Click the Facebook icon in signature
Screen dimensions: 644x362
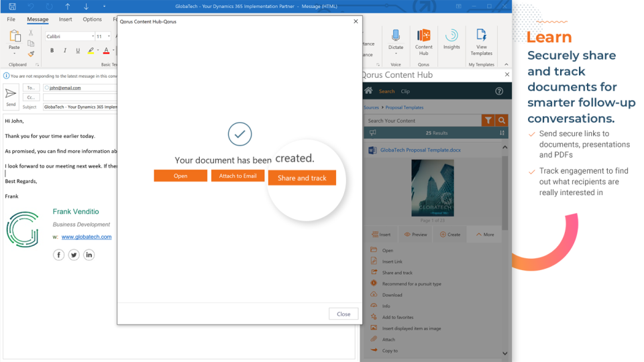tap(59, 255)
